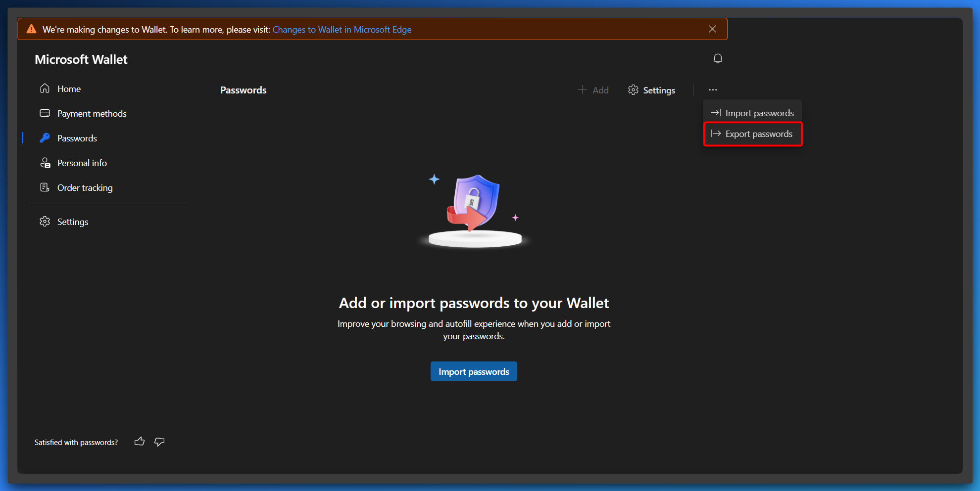Click the Personal info person icon

[45, 163]
